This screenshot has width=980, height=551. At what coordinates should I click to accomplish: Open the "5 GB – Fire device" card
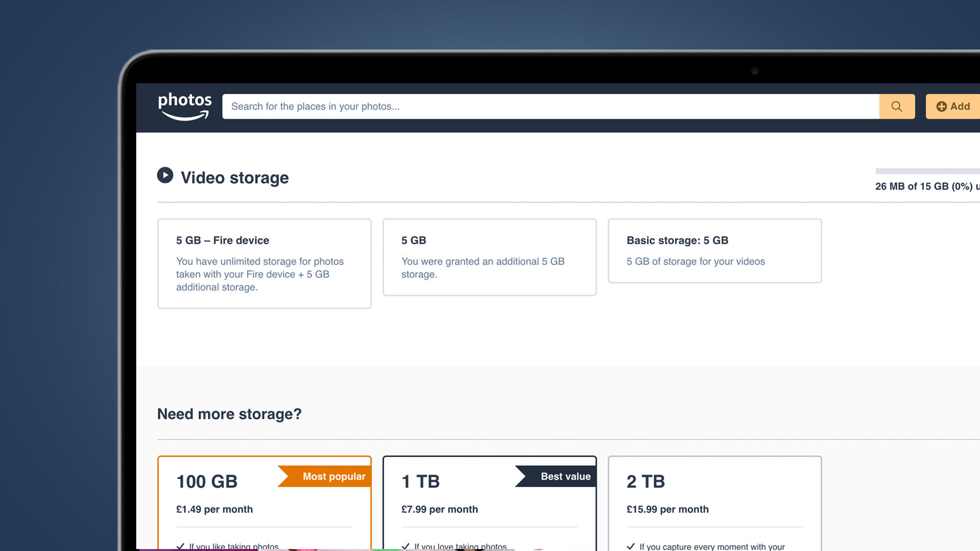(265, 264)
